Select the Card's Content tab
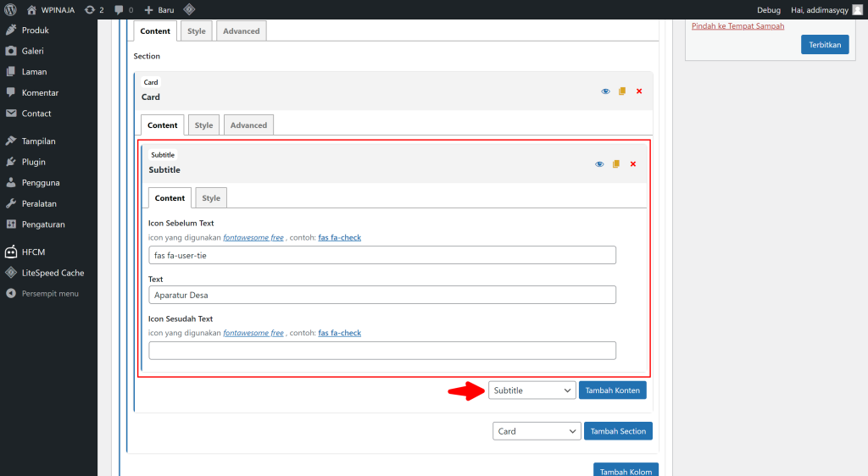 162,125
